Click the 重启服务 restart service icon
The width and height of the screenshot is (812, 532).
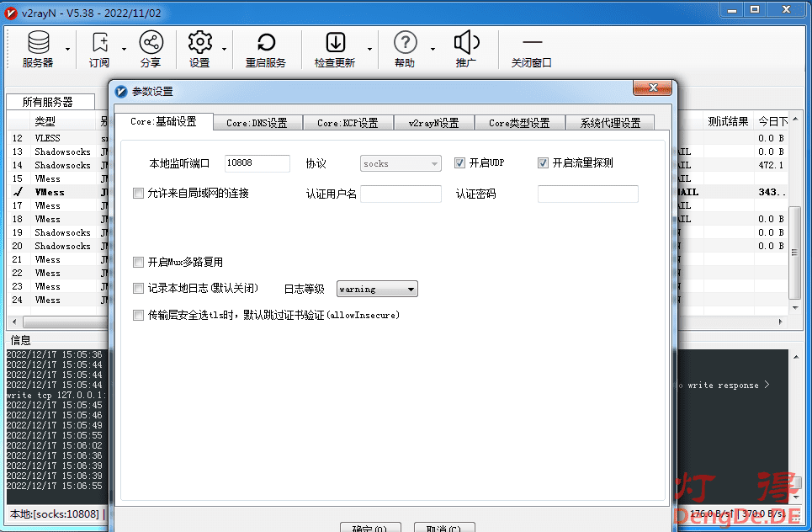coord(266,44)
